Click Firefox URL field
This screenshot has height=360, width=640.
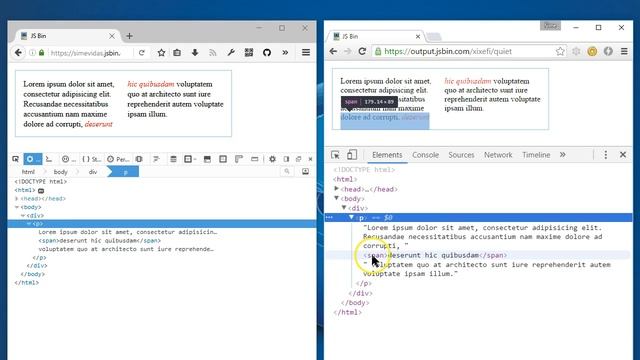pos(90,53)
